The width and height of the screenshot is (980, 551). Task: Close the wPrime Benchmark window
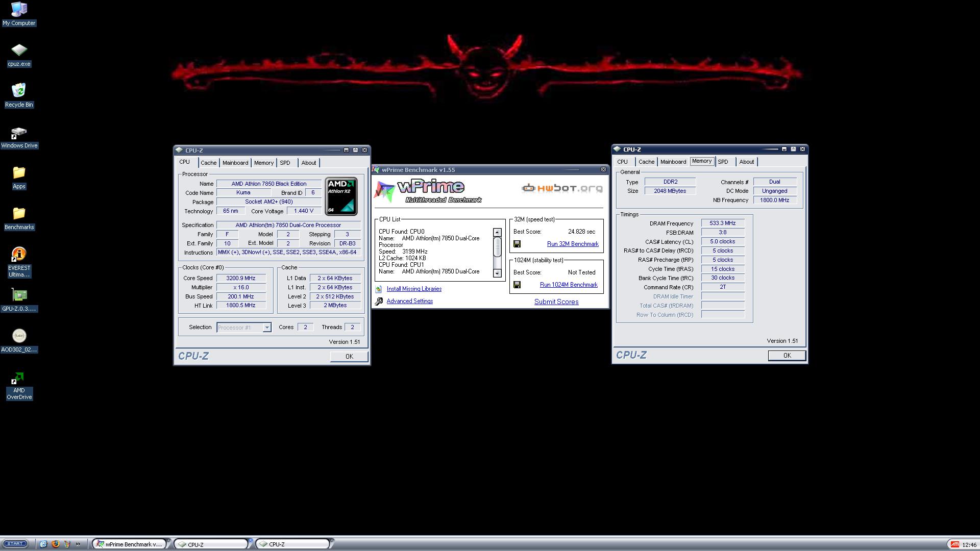(x=603, y=169)
